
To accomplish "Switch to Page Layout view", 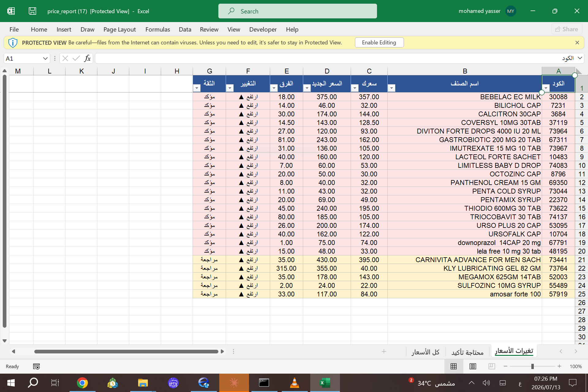I will (x=473, y=366).
